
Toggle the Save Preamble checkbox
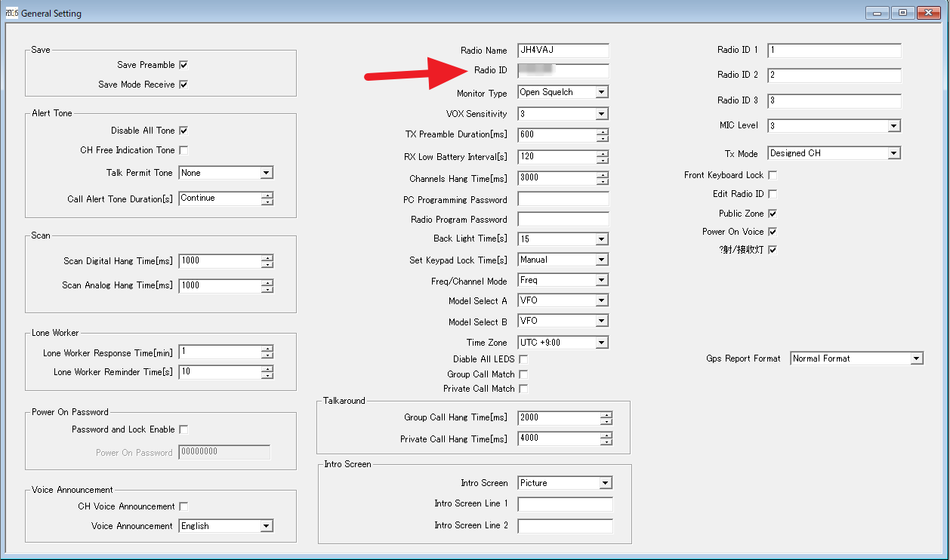tap(184, 65)
